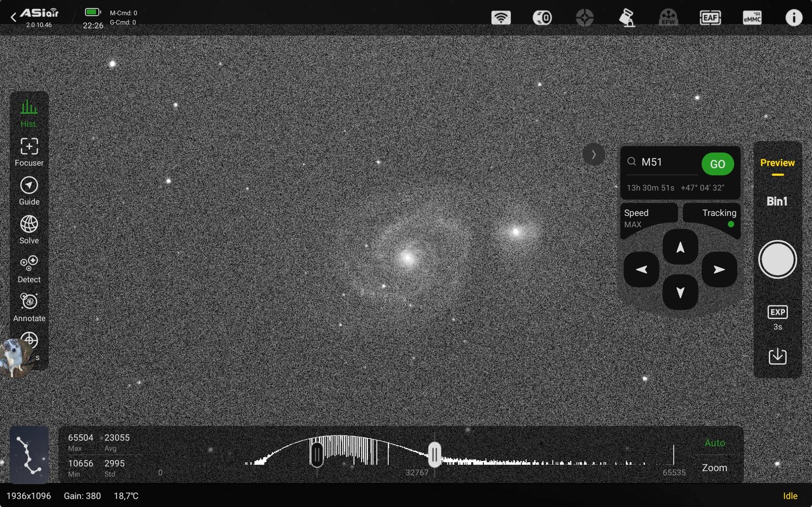The image size is (812, 507).
Task: Toggle the Hist. histogram tool
Action: click(29, 114)
